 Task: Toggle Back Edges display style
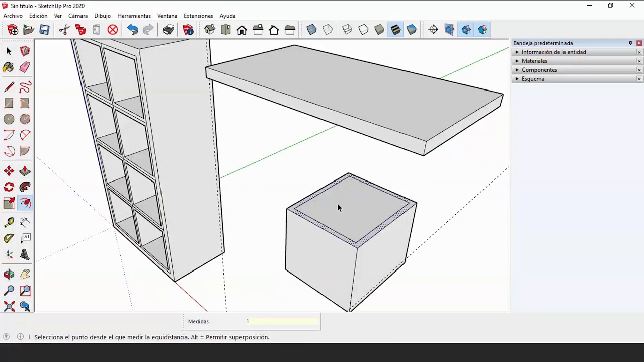tap(328, 30)
